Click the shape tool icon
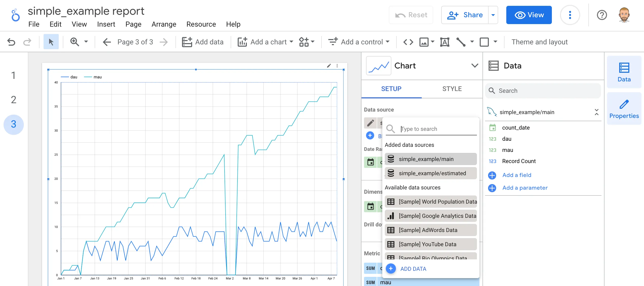The height and width of the screenshot is (286, 644). (x=484, y=42)
